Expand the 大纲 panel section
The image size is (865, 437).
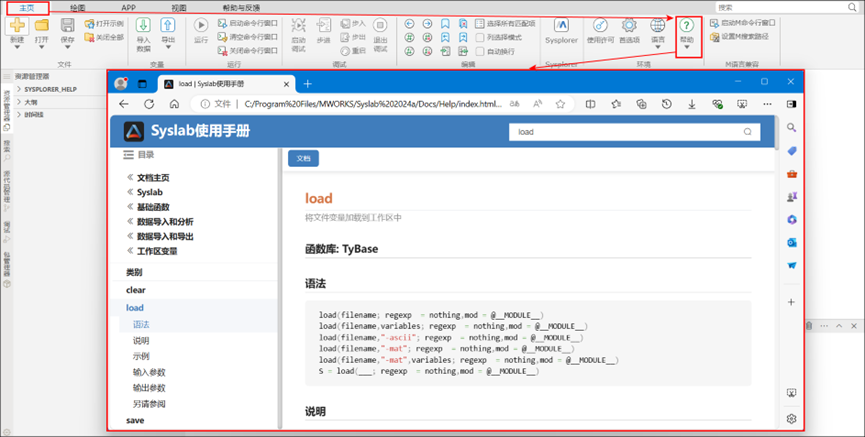tap(19, 102)
